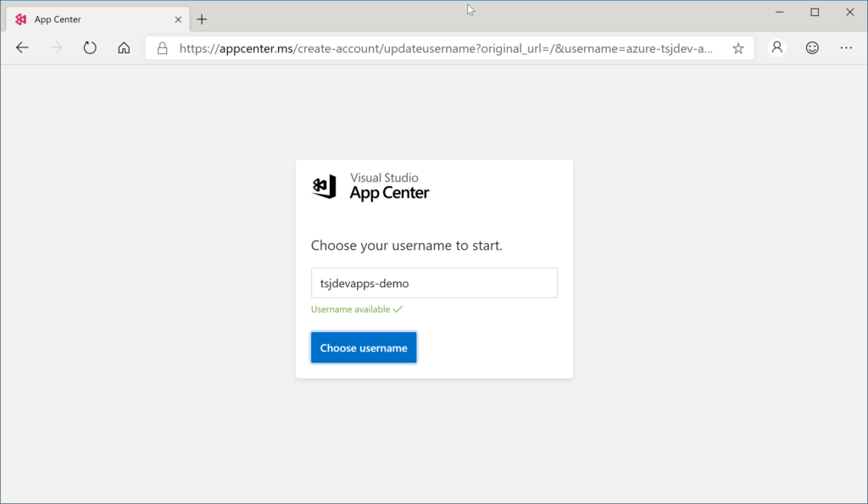Go to the Home page icon
The height and width of the screenshot is (504, 868).
[124, 48]
